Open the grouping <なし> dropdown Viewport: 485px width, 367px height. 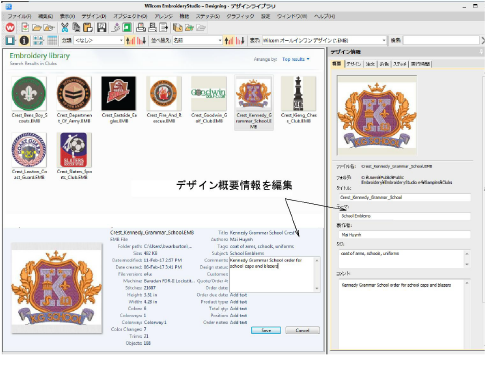99,40
